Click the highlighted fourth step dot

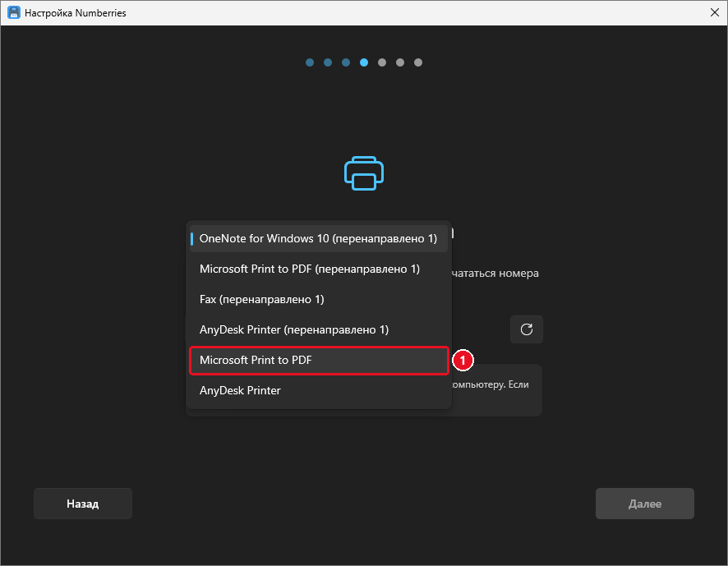click(x=364, y=62)
